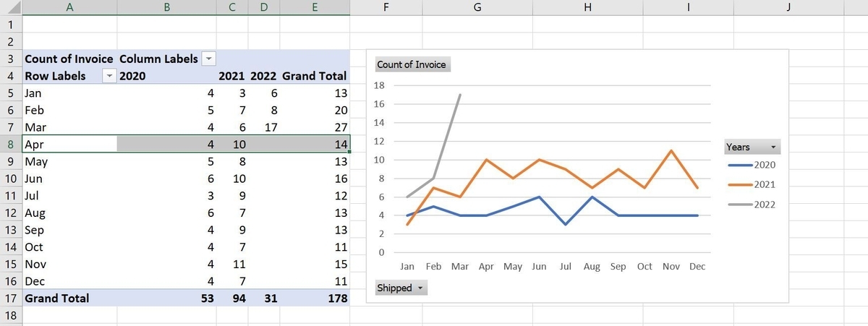Click the 18 label on chart value axis

click(380, 85)
